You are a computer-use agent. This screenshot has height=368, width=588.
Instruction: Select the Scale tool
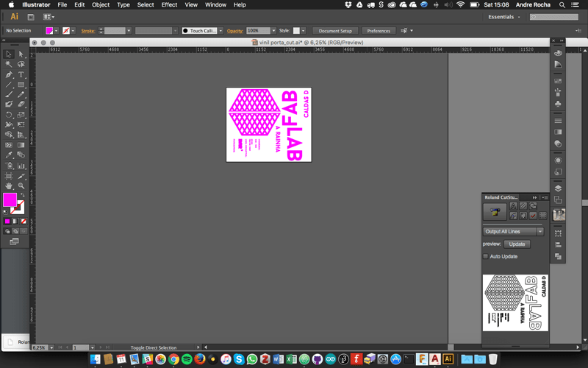pyautogui.click(x=21, y=115)
